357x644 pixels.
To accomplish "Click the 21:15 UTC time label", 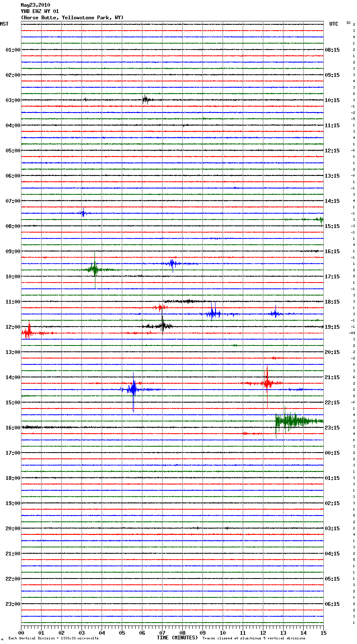I will (x=332, y=377).
